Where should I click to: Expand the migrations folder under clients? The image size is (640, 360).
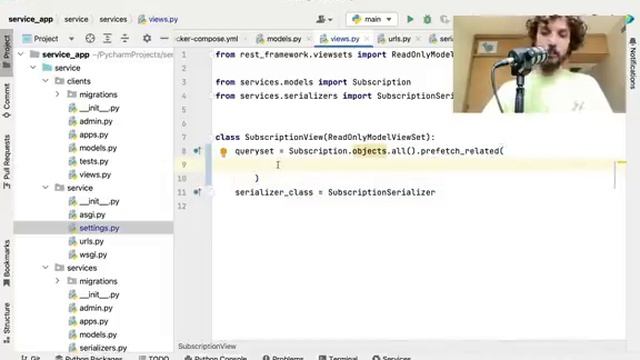coord(58,94)
